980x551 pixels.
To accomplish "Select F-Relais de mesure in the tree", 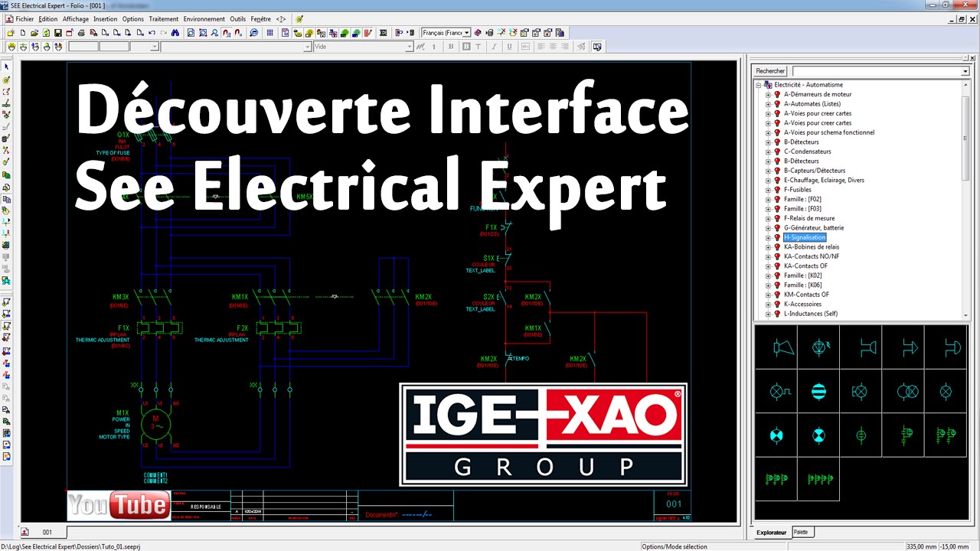I will point(809,218).
